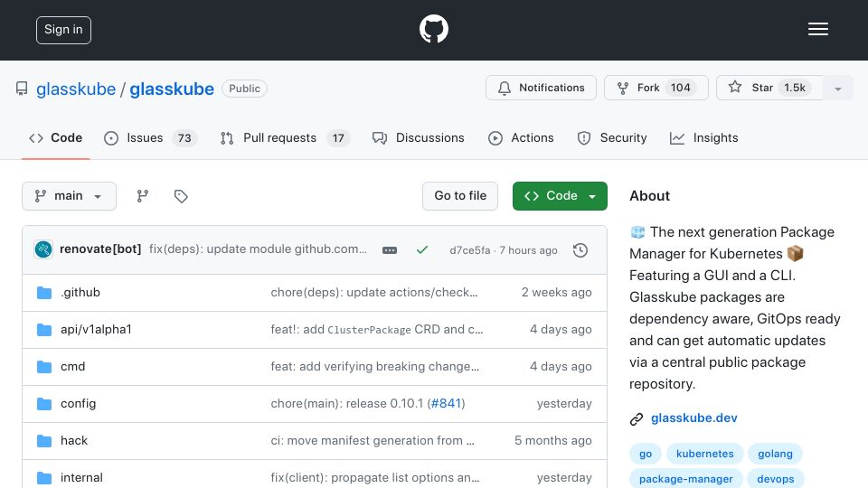
Task: Switch to the Issues tab
Action: point(150,137)
